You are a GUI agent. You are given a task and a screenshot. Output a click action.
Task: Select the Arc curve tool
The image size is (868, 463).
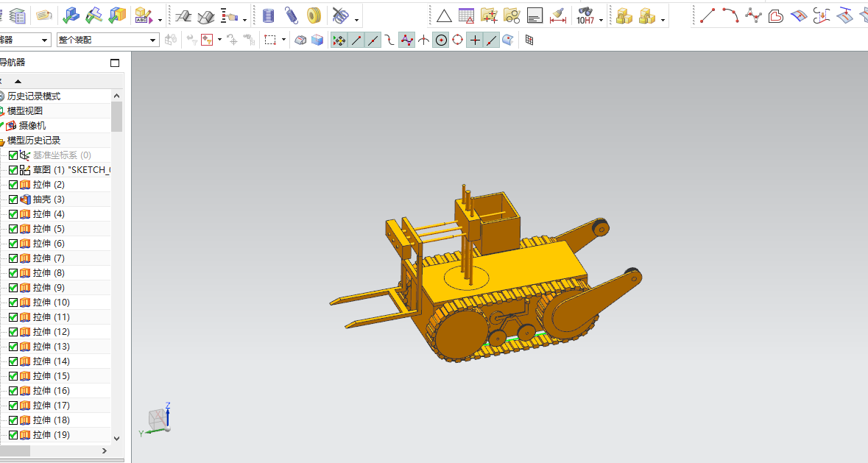tap(730, 15)
